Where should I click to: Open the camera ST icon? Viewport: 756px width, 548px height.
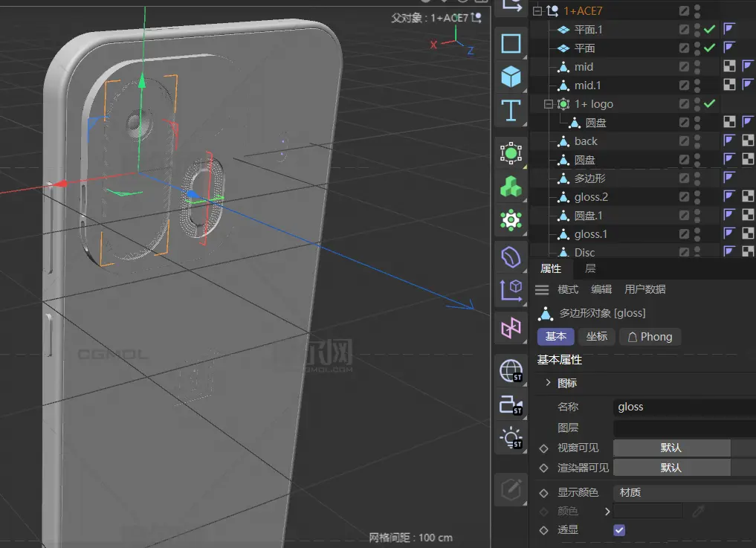pyautogui.click(x=511, y=405)
